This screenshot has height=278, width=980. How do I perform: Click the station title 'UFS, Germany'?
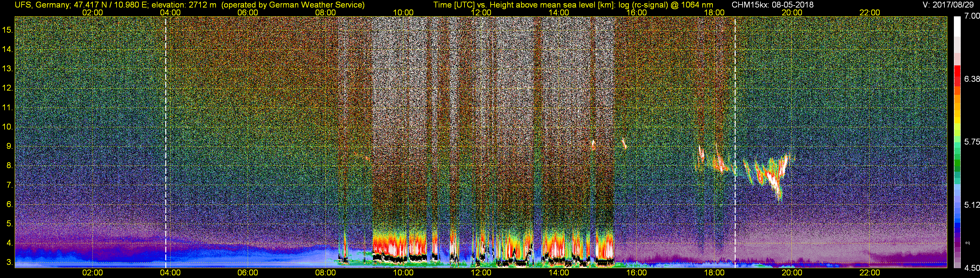[42, 5]
